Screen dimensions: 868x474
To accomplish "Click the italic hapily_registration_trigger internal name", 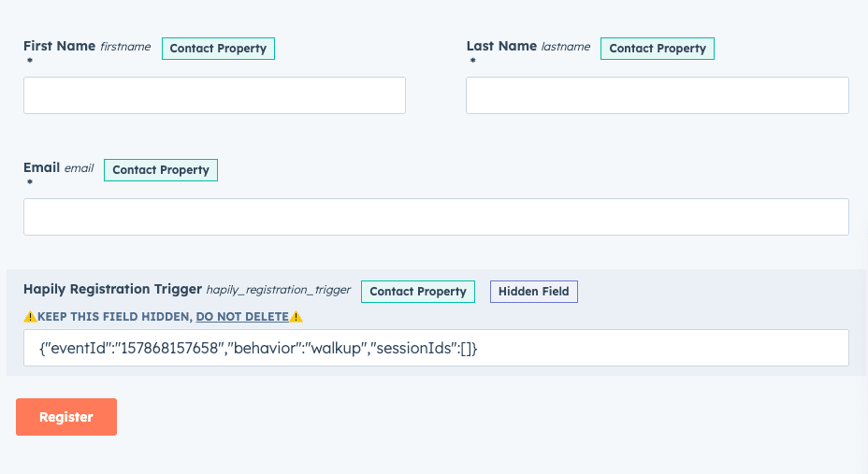I will [x=278, y=291].
